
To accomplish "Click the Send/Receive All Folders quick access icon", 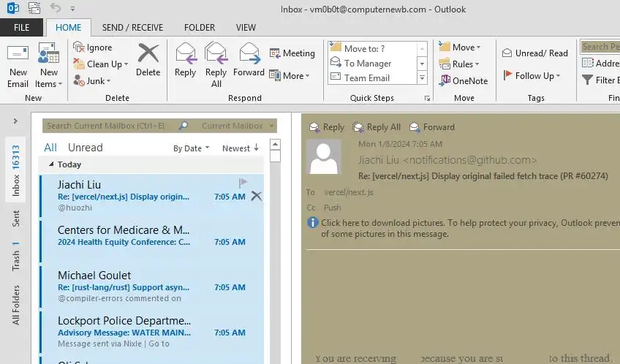I will [x=34, y=8].
